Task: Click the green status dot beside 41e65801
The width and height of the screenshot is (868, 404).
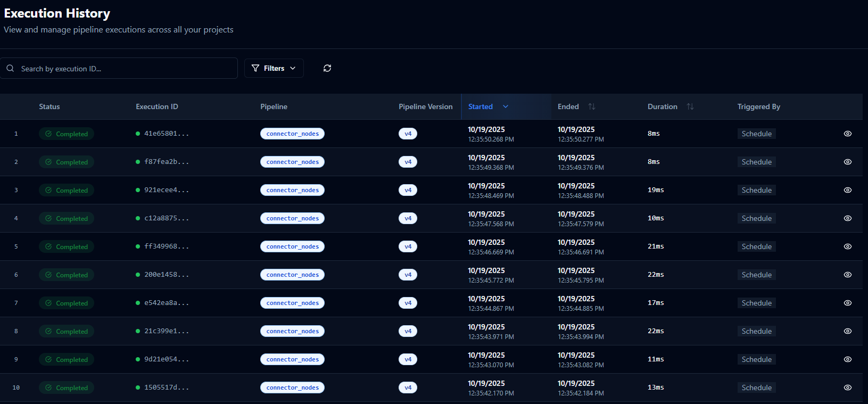Action: point(138,134)
